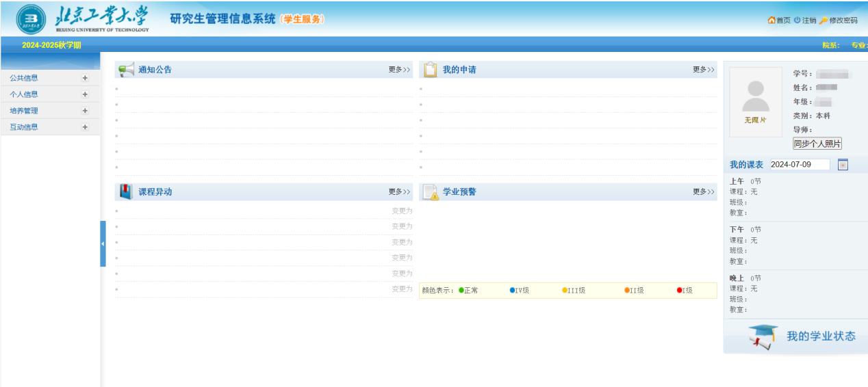Expand the 个人信息 section plus button
Image resolution: width=868 pixels, height=387 pixels.
click(x=85, y=94)
